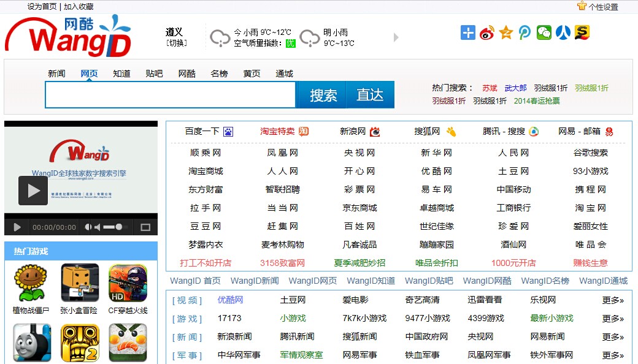Open the Tencent Weibo share icon
Screen dimensions: 638x364
click(525, 32)
